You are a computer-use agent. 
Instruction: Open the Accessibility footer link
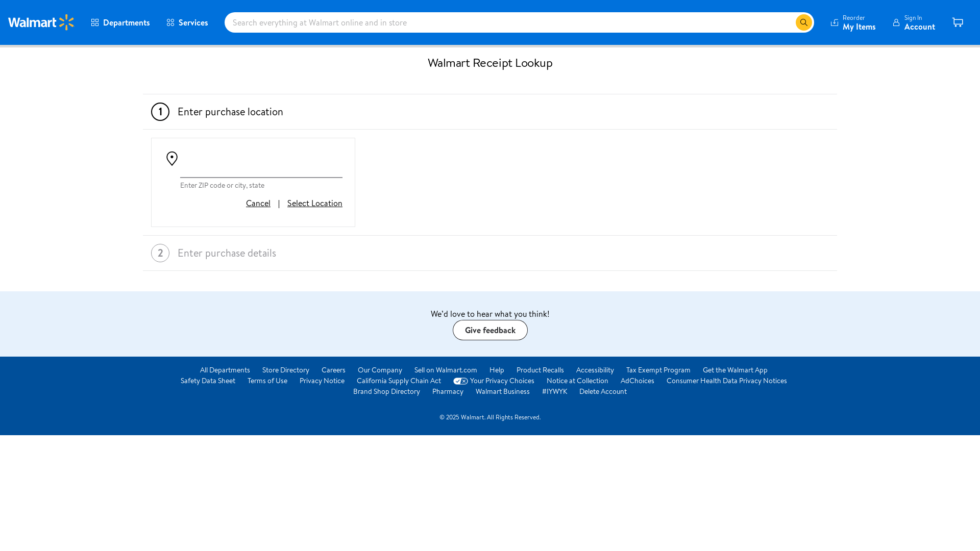tap(595, 370)
